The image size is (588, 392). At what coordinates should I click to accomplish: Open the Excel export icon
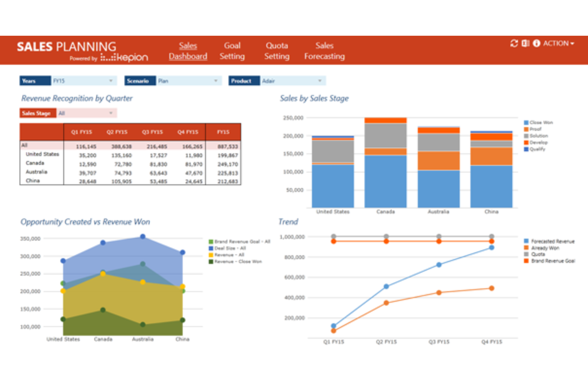tap(525, 43)
